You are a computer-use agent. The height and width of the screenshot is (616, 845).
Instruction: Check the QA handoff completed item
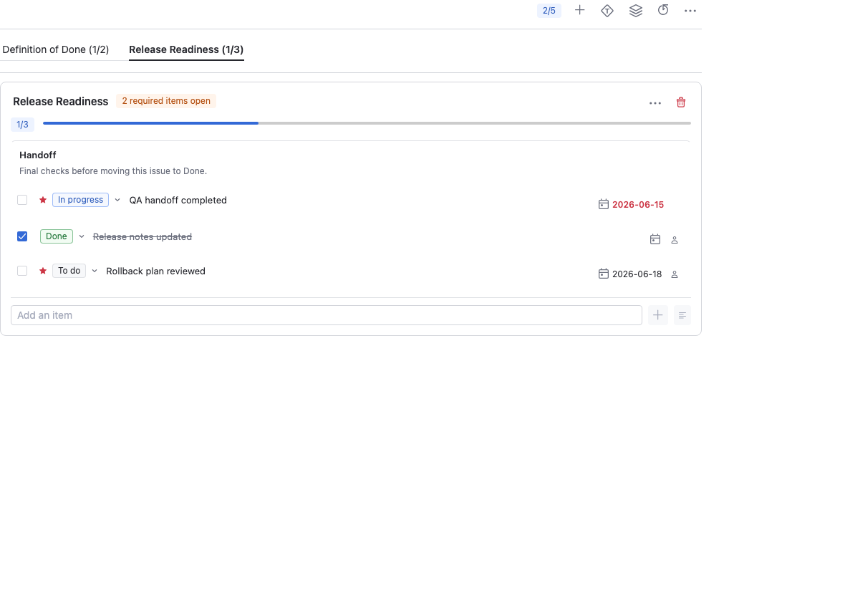pyautogui.click(x=22, y=200)
